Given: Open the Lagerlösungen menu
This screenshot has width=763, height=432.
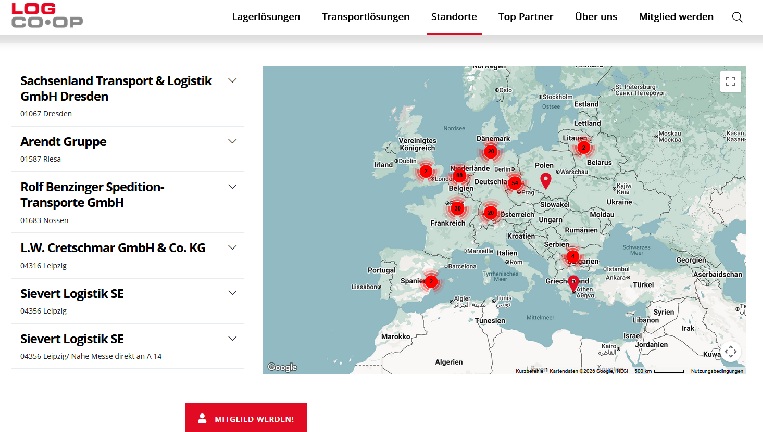Looking at the screenshot, I should pos(266,17).
